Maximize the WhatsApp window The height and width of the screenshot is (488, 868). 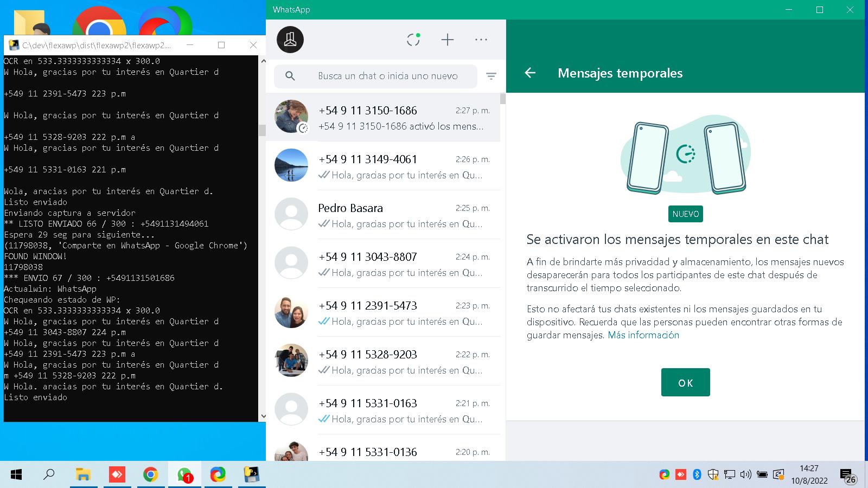point(820,10)
